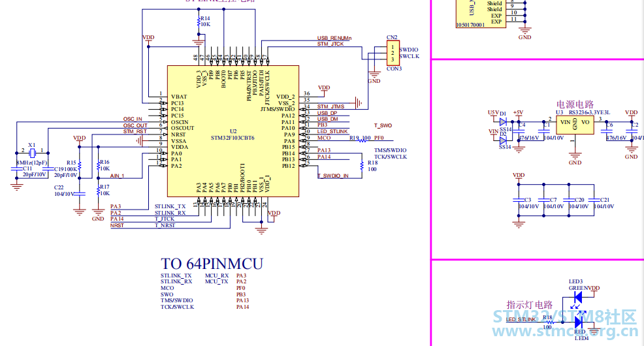This screenshot has height=346, width=644.
Task: Select SWO in the pin mapping table
Action: (167, 294)
